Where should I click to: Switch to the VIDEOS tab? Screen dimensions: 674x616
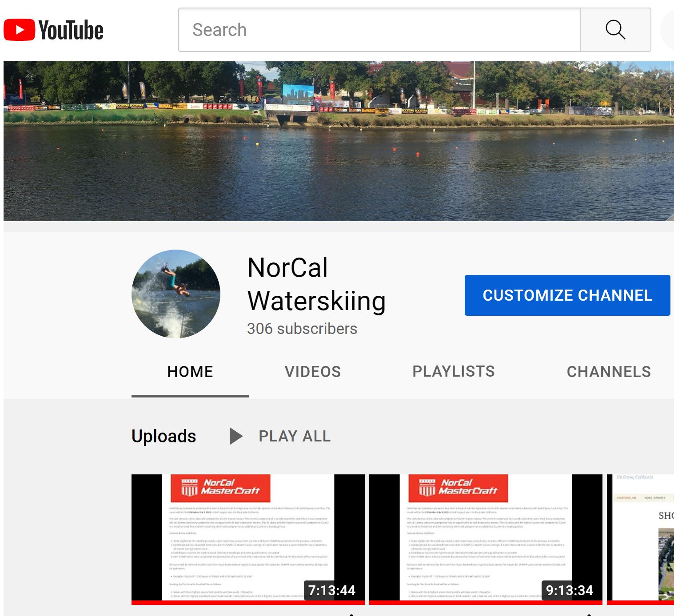(313, 372)
